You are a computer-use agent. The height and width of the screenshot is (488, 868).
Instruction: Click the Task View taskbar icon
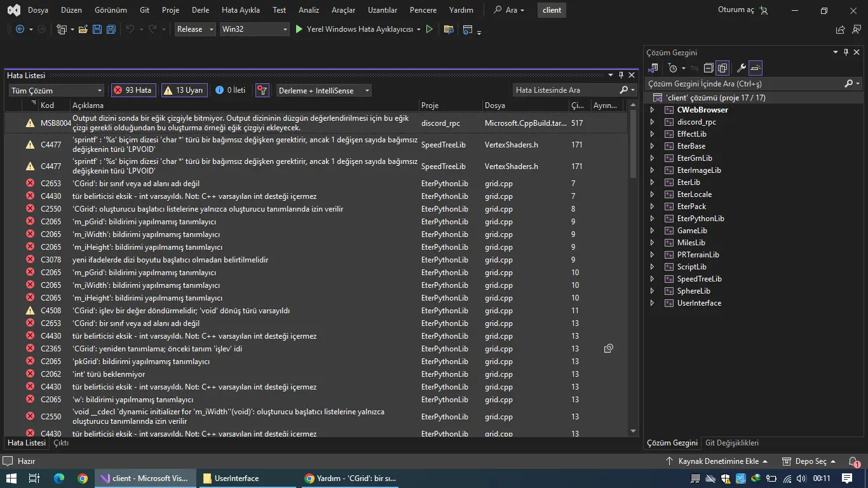pyautogui.click(x=34, y=478)
